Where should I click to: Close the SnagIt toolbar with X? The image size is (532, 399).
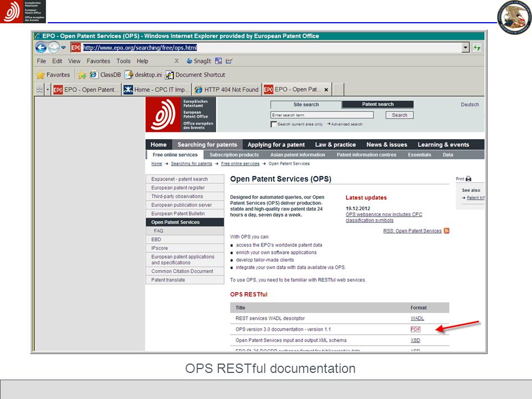176,61
